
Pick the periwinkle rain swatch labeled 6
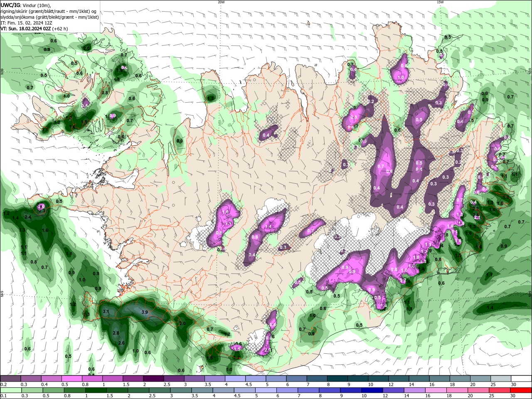click(x=287, y=390)
